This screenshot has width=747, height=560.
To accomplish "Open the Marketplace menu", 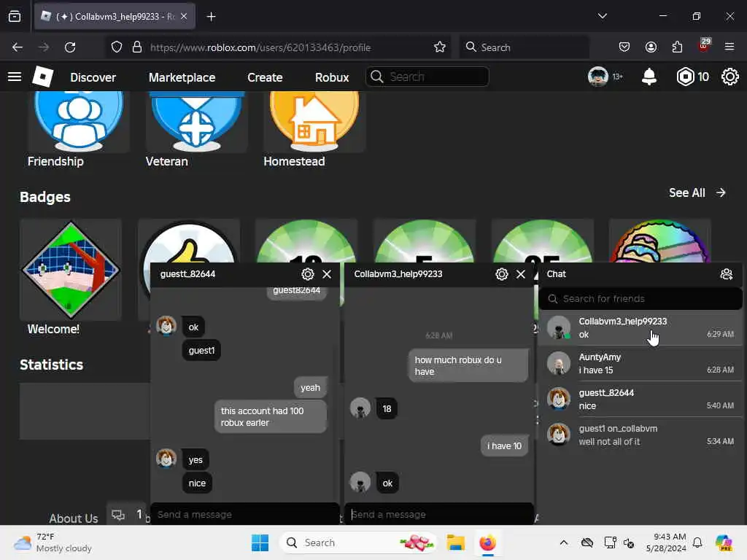I will [x=182, y=77].
